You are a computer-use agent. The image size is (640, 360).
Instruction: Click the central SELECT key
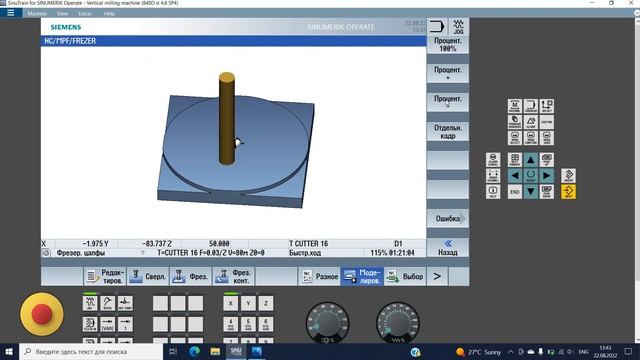(530, 176)
